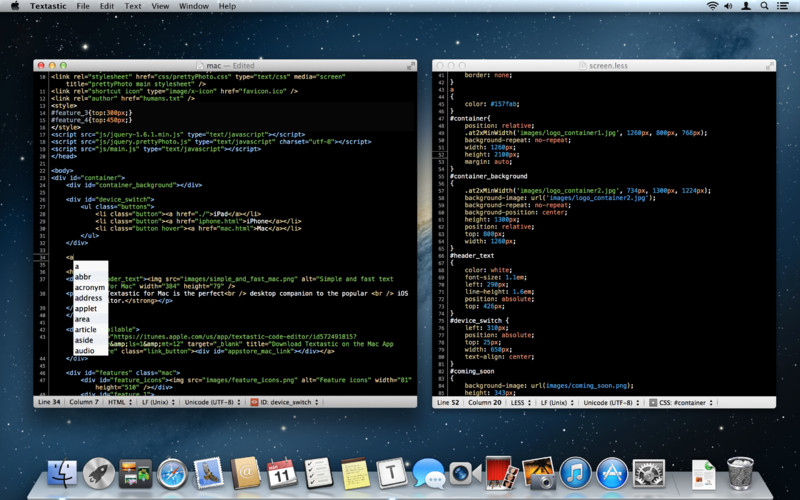
Task: Open Unicode (UTF-8) encoding in mac window
Action: point(212,402)
